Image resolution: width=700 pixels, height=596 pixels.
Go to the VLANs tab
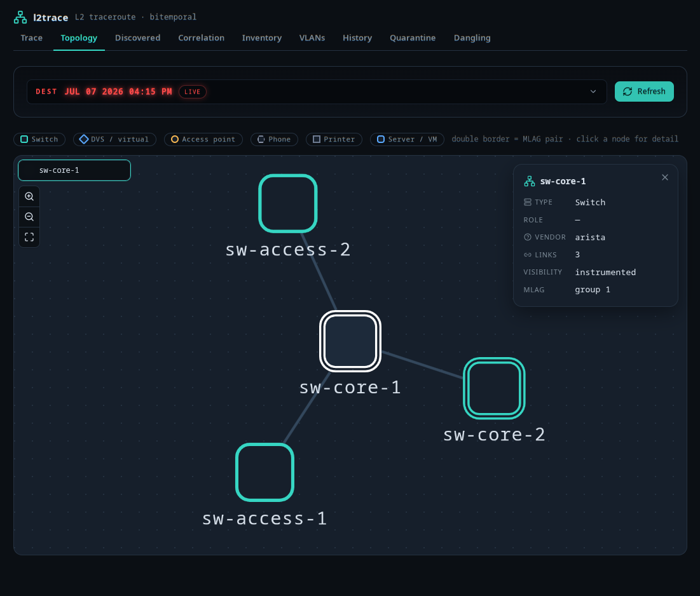(x=312, y=38)
